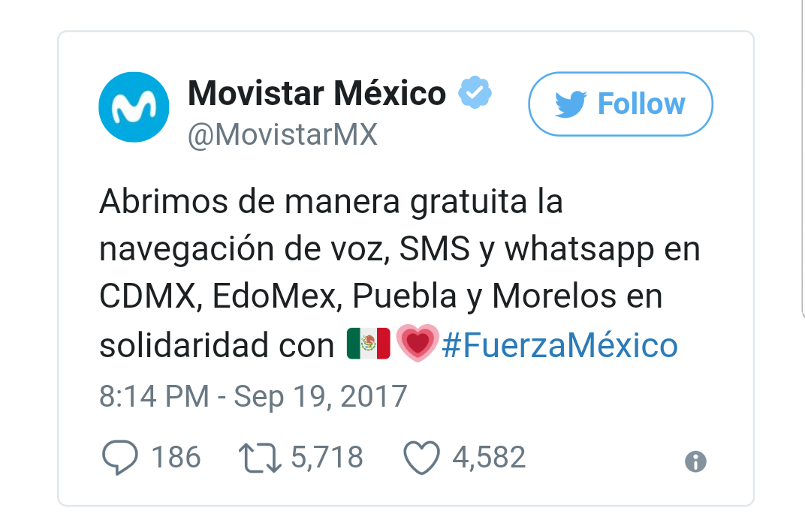Open the Movistar México display name

(x=317, y=93)
